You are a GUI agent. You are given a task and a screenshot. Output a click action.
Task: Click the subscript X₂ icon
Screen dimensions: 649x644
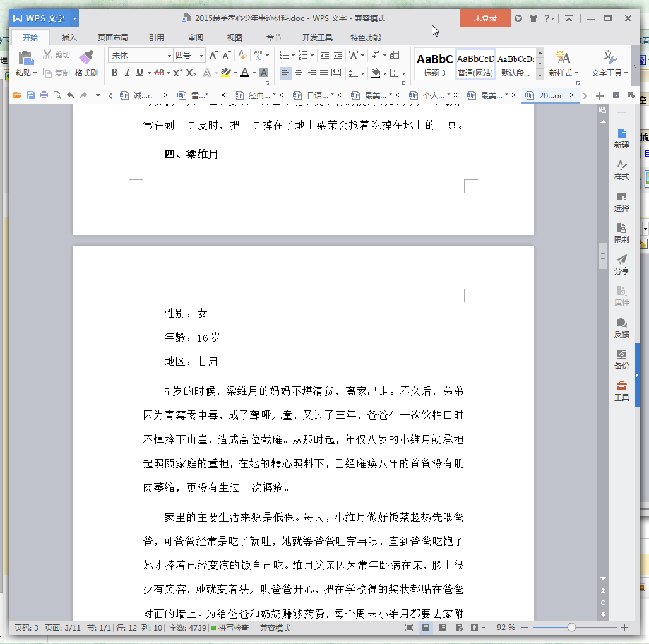[191, 73]
